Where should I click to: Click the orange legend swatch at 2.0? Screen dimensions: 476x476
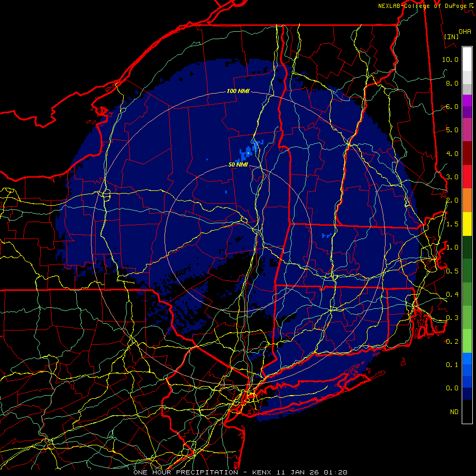point(467,200)
